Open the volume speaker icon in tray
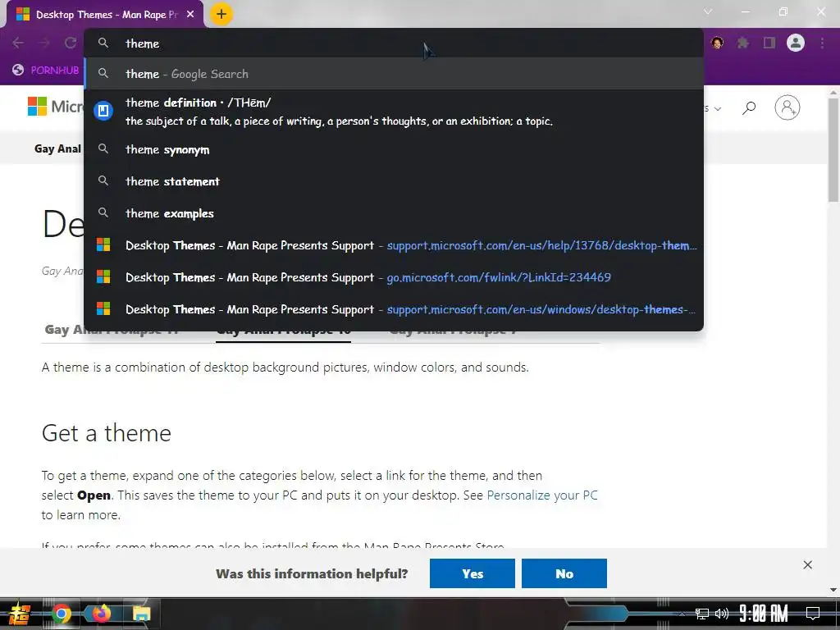This screenshot has height=630, width=840. [x=722, y=614]
